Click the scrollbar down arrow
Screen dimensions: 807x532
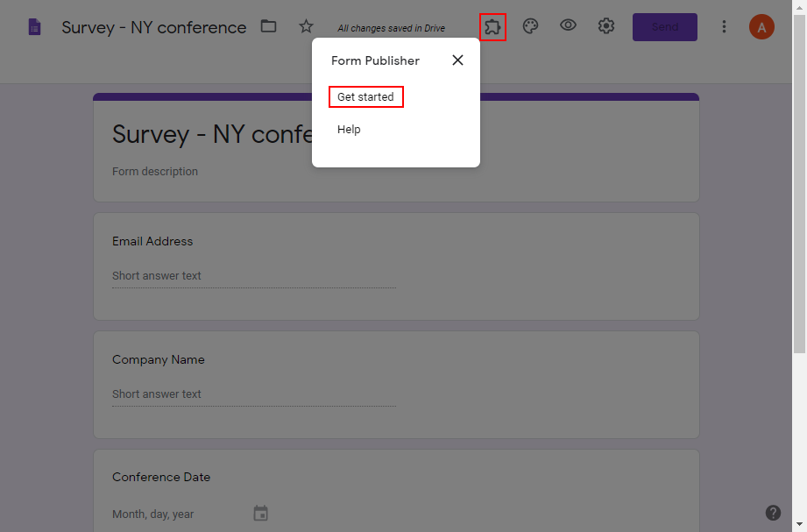[x=799, y=525]
